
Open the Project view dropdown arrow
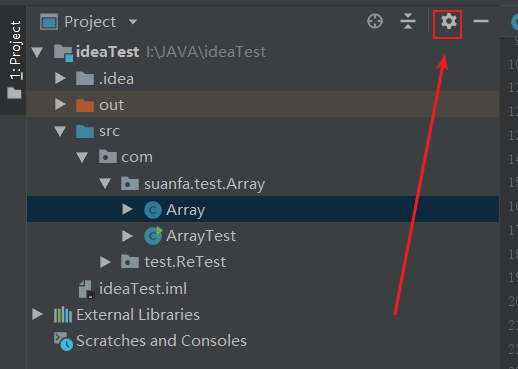[x=133, y=22]
